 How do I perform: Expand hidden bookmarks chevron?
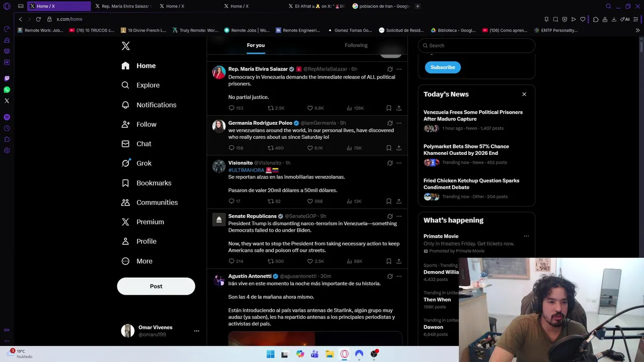click(x=637, y=30)
